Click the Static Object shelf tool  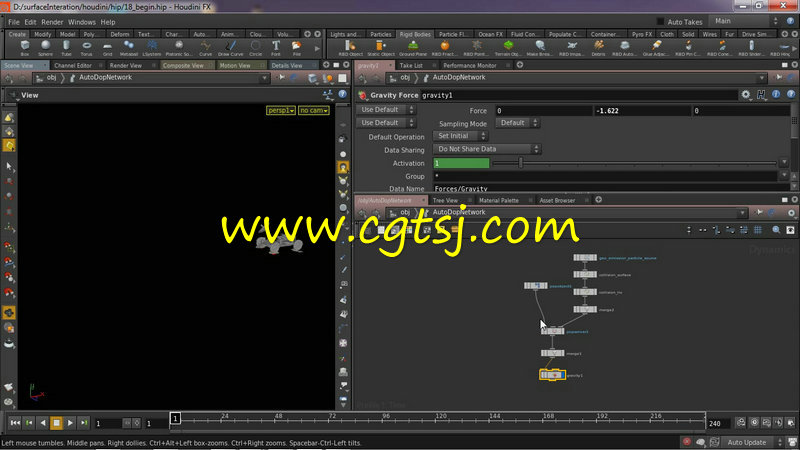click(381, 48)
